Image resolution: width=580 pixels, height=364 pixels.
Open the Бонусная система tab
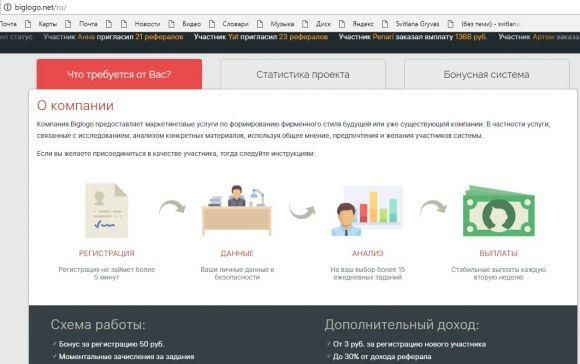(x=486, y=74)
